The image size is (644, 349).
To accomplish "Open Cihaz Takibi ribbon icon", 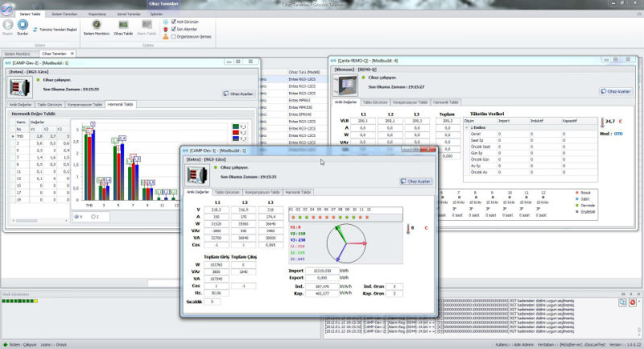I will 122,26.
